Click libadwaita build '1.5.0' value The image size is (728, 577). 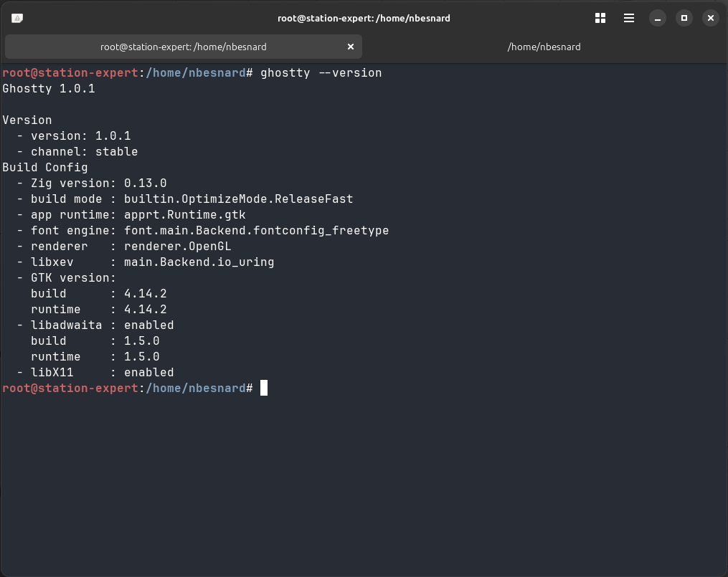141,341
